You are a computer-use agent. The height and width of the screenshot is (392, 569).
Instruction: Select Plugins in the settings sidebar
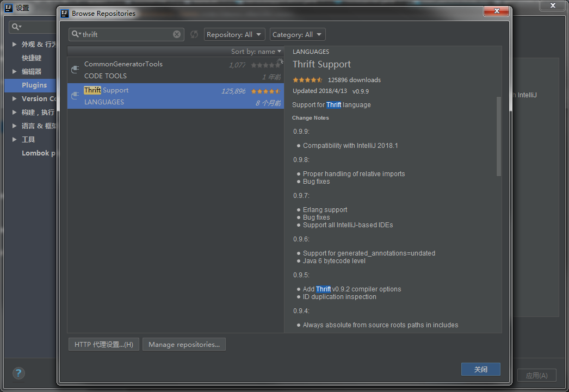coord(34,85)
